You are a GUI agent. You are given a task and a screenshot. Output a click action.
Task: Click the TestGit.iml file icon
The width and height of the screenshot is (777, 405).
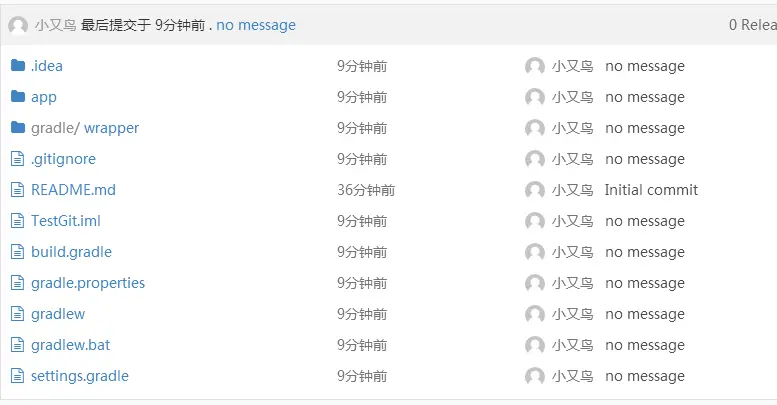click(x=17, y=221)
